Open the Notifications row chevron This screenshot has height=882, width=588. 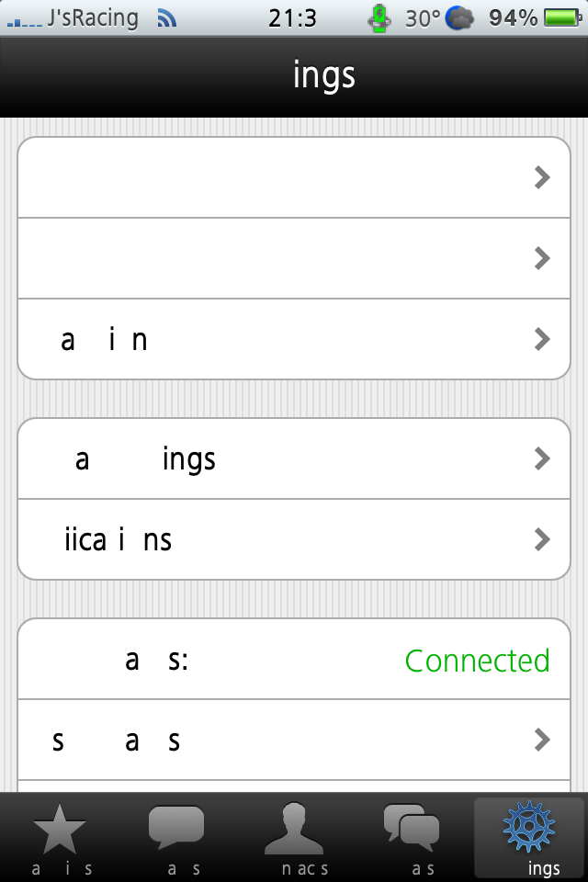point(542,539)
